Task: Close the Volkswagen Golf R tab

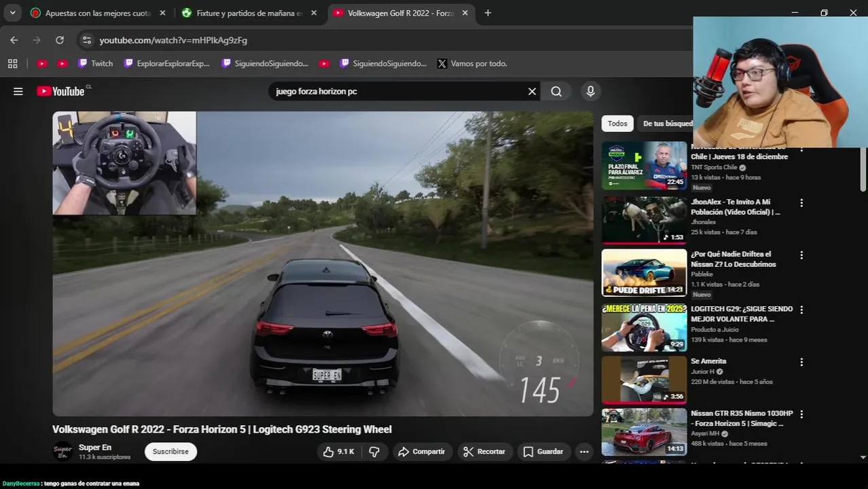Action: click(465, 13)
